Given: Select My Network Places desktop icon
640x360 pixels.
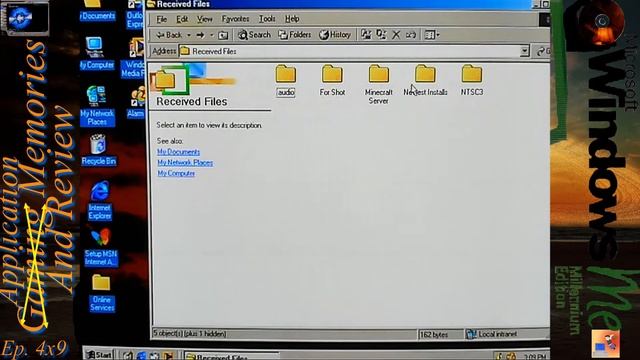Looking at the screenshot, I should (x=97, y=106).
